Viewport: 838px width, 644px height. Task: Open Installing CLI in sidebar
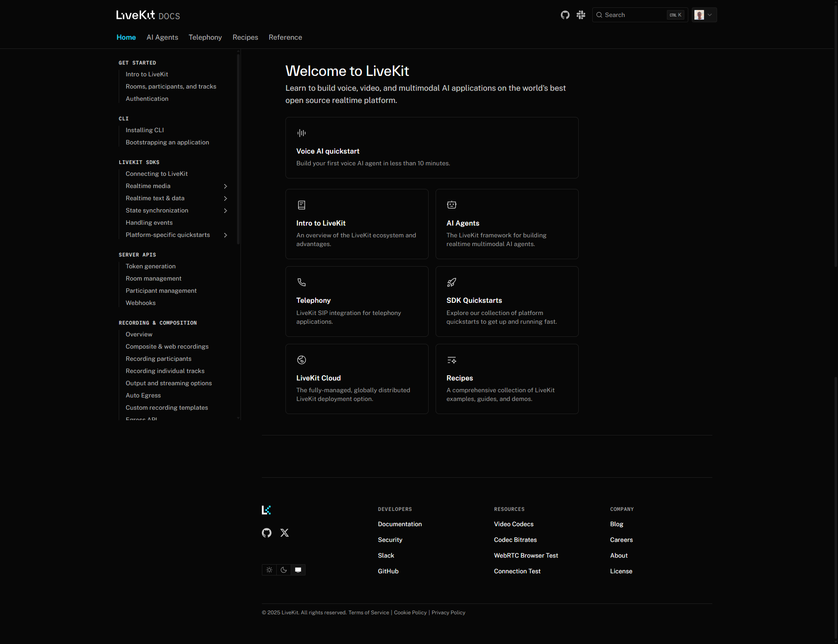[145, 130]
